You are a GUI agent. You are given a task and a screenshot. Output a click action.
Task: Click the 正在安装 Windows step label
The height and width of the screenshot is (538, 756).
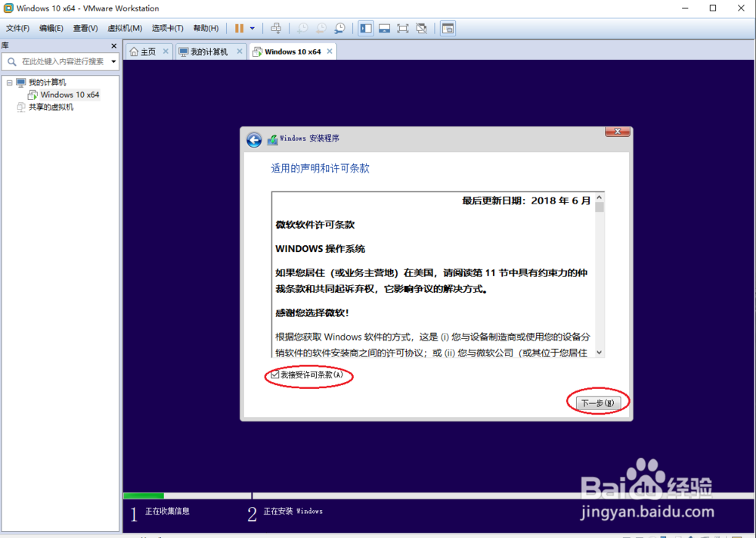click(x=293, y=512)
